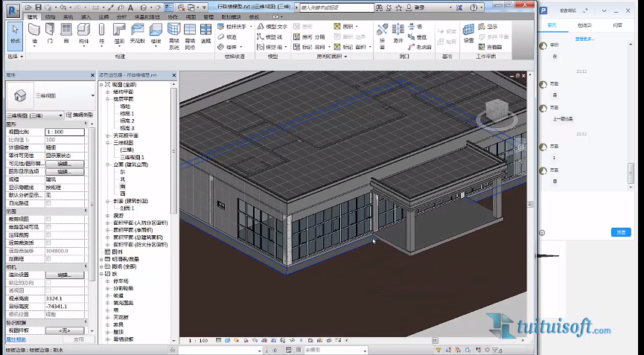Select the 墙 (Wall) tool in ribbon
644x355 pixels.
(34, 33)
